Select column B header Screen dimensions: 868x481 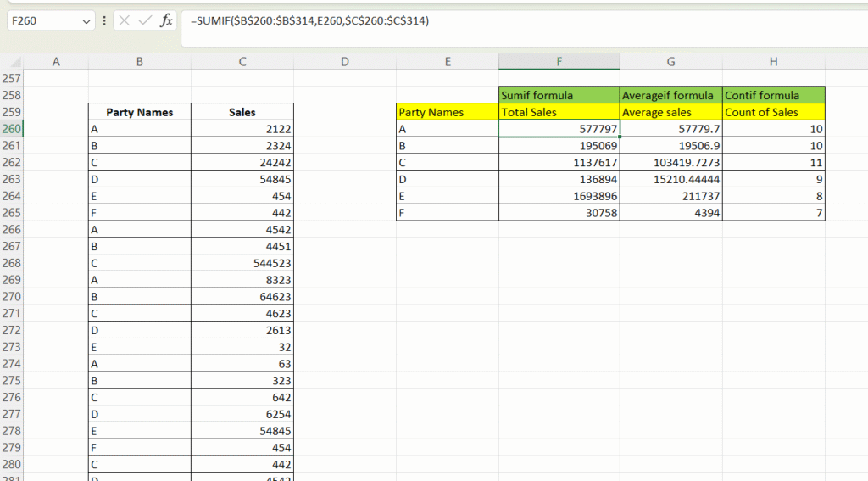point(139,61)
